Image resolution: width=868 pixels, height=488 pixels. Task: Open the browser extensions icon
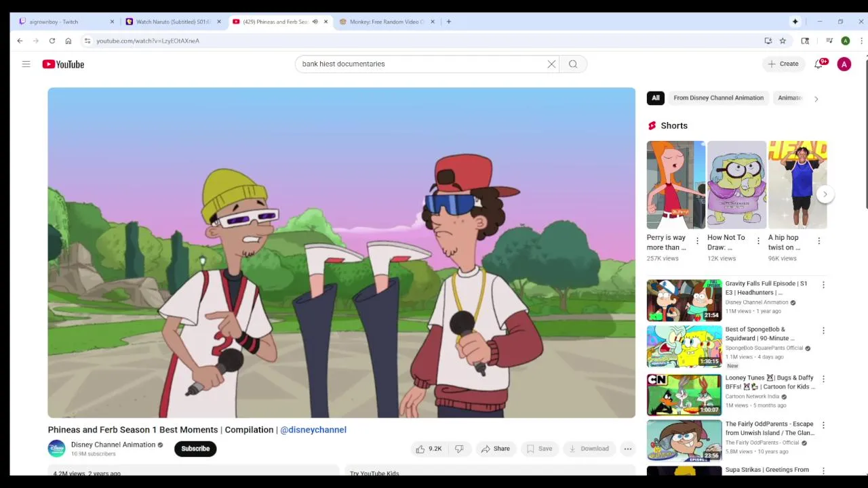pos(805,41)
